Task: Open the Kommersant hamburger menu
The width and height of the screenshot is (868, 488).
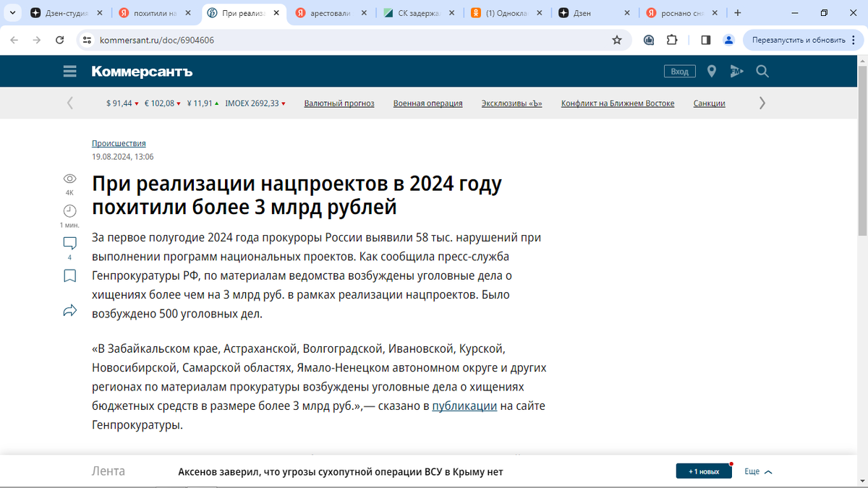Action: [x=70, y=71]
